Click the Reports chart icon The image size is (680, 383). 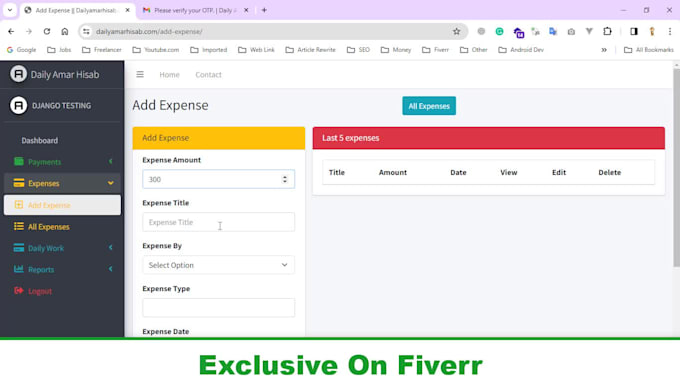point(19,269)
